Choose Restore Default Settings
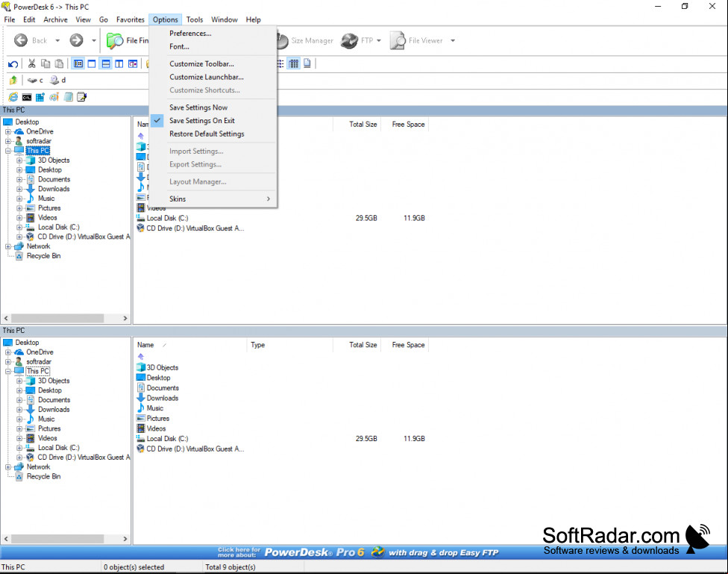Screen dimensions: 728x574 207,134
